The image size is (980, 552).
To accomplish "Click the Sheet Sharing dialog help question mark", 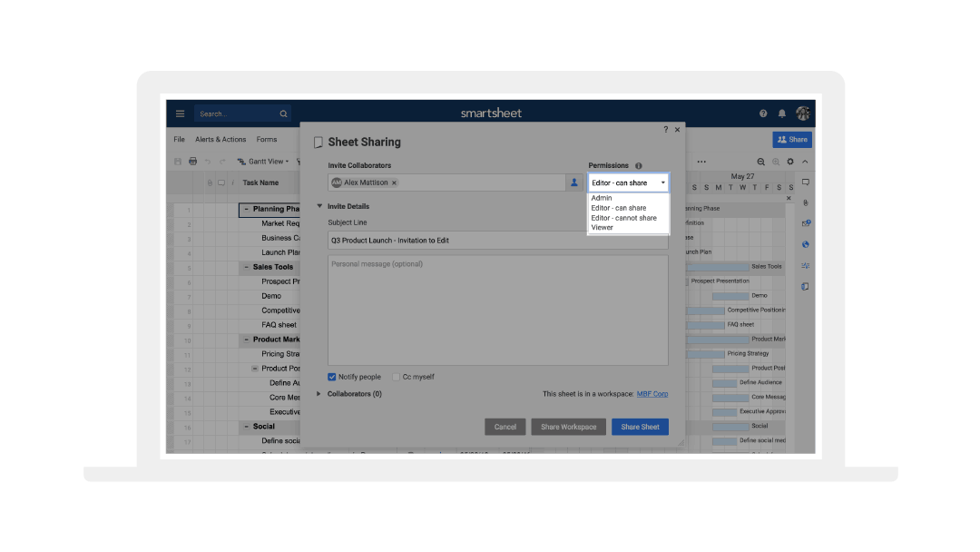I will coord(666,130).
